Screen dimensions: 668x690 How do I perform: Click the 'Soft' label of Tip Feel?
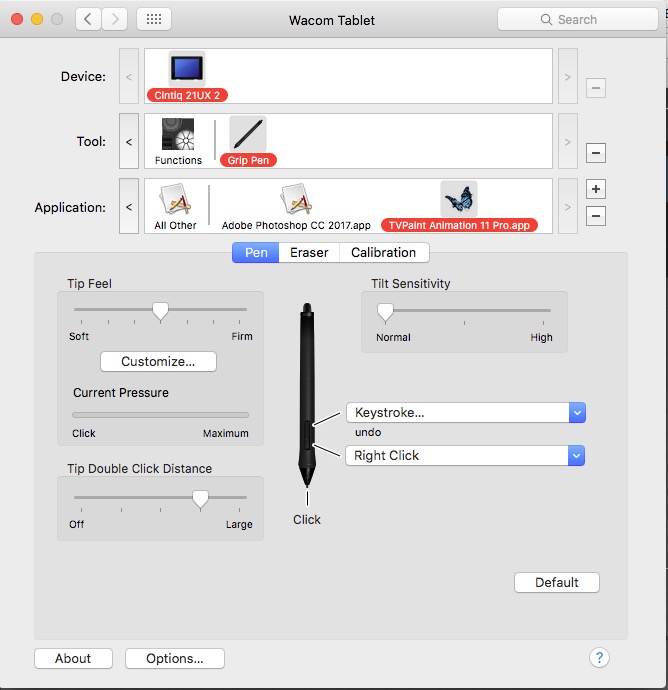pyautogui.click(x=79, y=336)
